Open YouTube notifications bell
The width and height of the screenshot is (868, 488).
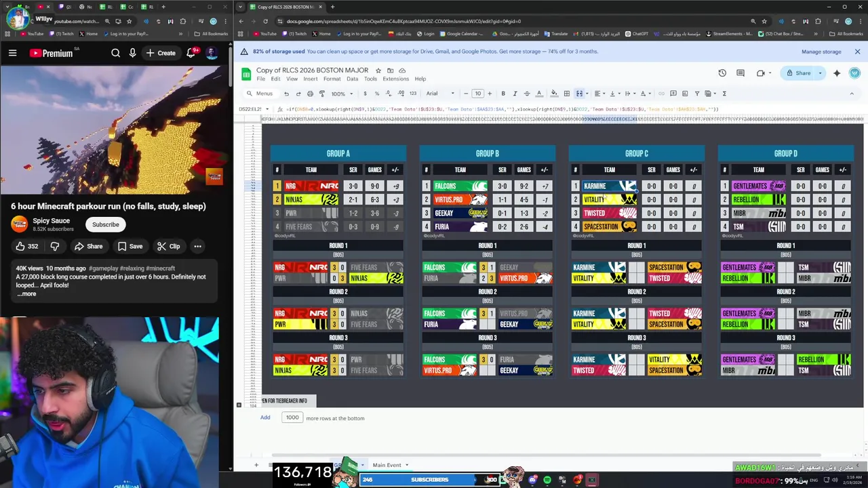(x=191, y=53)
